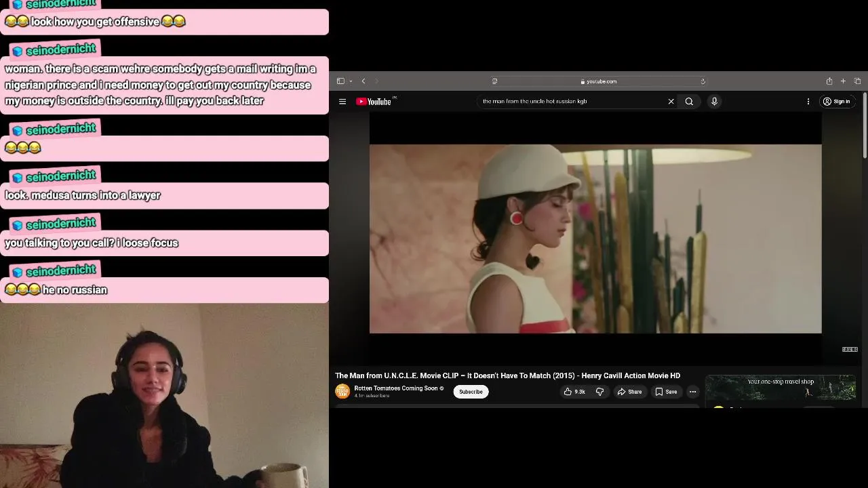Click the nigerian prince scam chat message
Viewport: 868px width, 488px height.
point(164,85)
